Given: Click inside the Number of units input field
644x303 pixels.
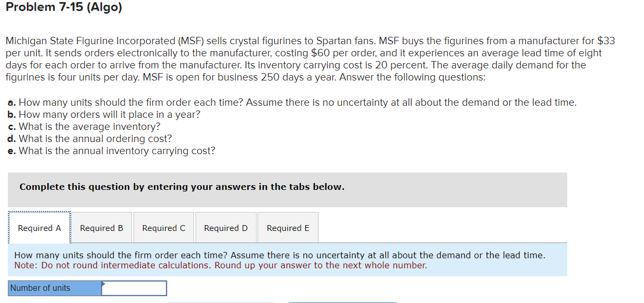Looking at the screenshot, I should coord(134,288).
